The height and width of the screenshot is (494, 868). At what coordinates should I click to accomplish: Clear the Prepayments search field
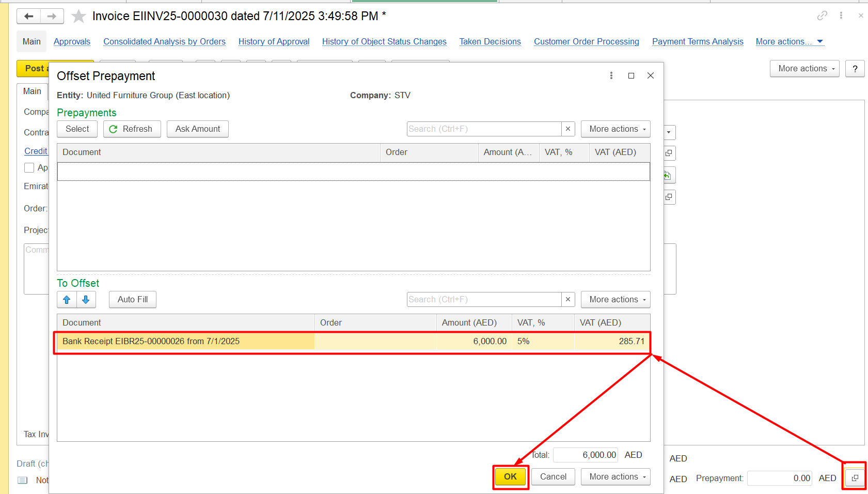568,129
